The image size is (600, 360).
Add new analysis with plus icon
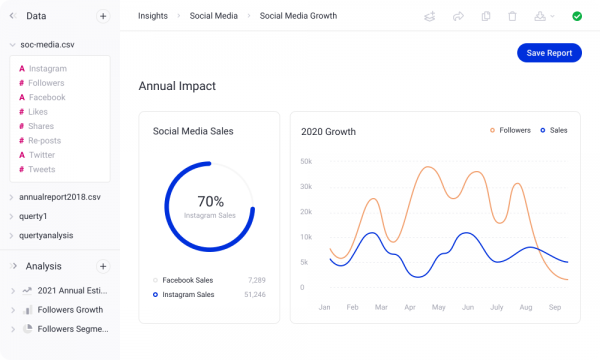tap(103, 266)
